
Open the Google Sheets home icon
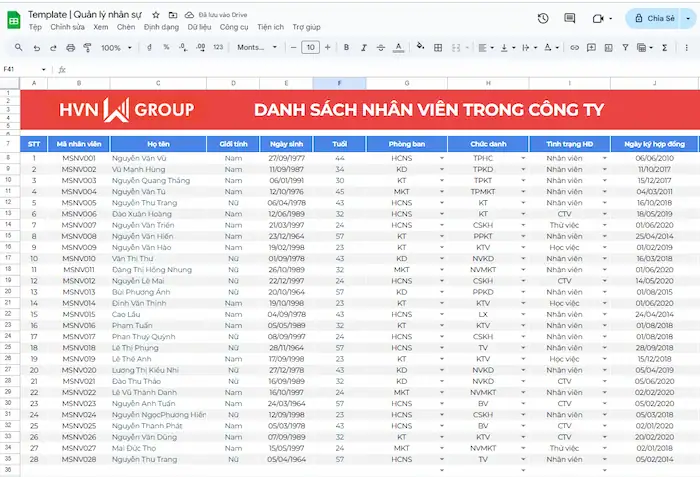click(x=14, y=20)
